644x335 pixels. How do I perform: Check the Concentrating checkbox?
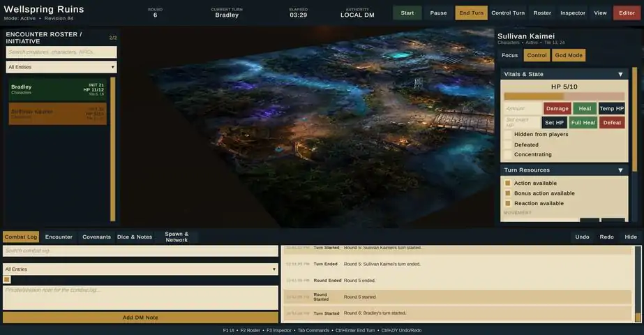508,154
